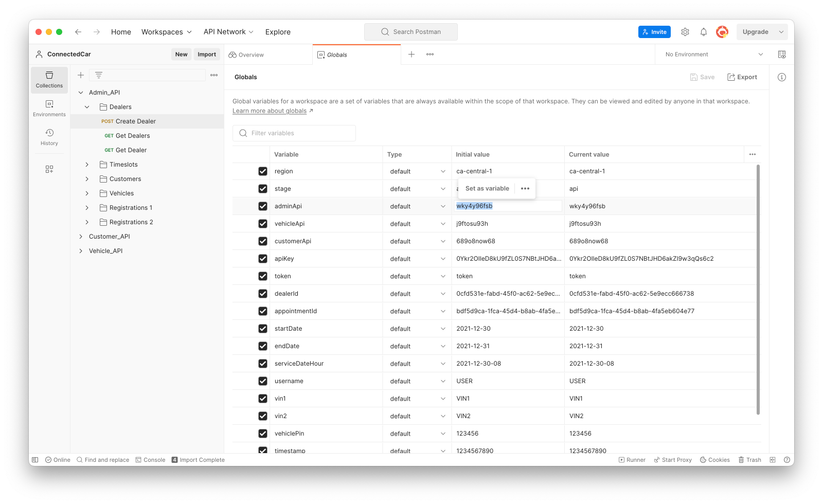Image resolution: width=823 pixels, height=504 pixels.
Task: Expand the Timeslots folder
Action: click(87, 165)
